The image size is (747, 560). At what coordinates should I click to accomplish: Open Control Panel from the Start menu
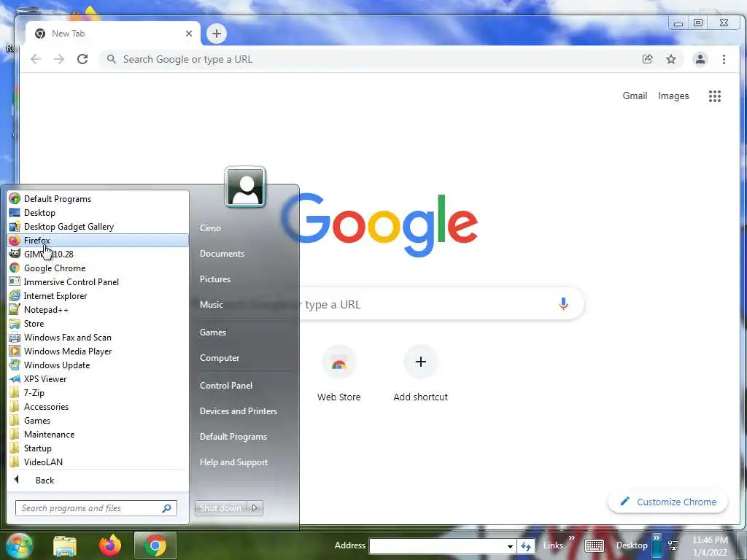[226, 386]
